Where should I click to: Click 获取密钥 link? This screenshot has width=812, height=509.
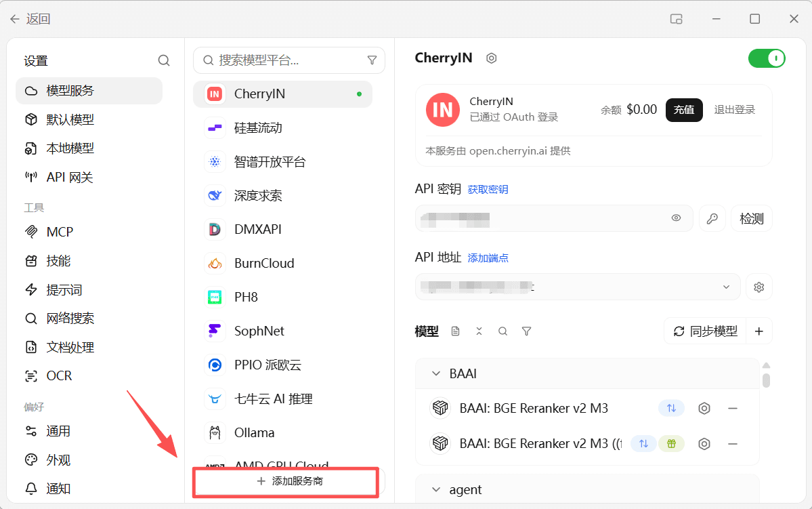(x=488, y=190)
